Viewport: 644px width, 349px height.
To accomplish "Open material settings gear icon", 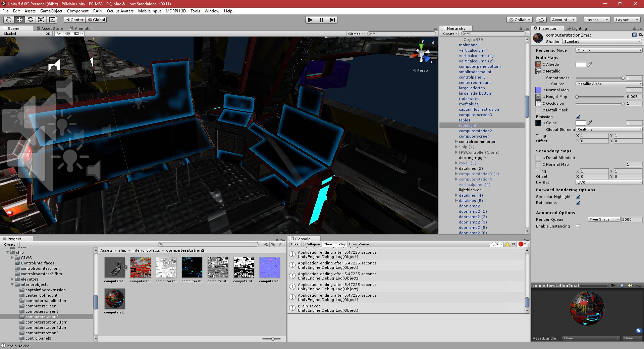I will click(x=640, y=35).
